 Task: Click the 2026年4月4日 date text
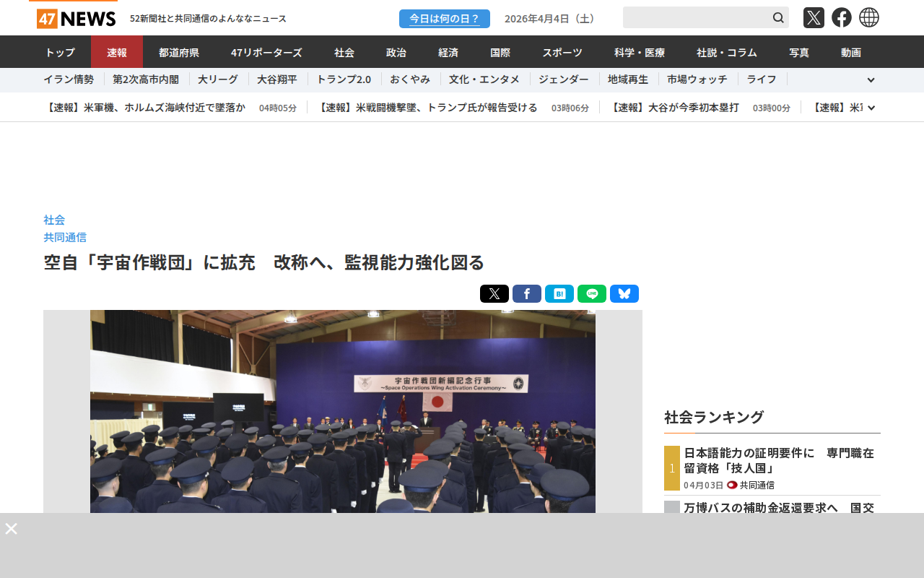click(552, 19)
